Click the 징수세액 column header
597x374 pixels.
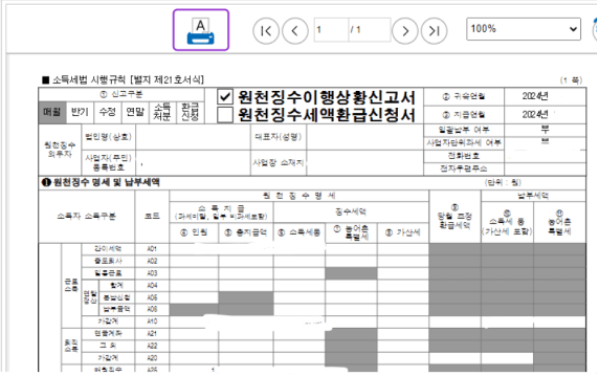[351, 212]
